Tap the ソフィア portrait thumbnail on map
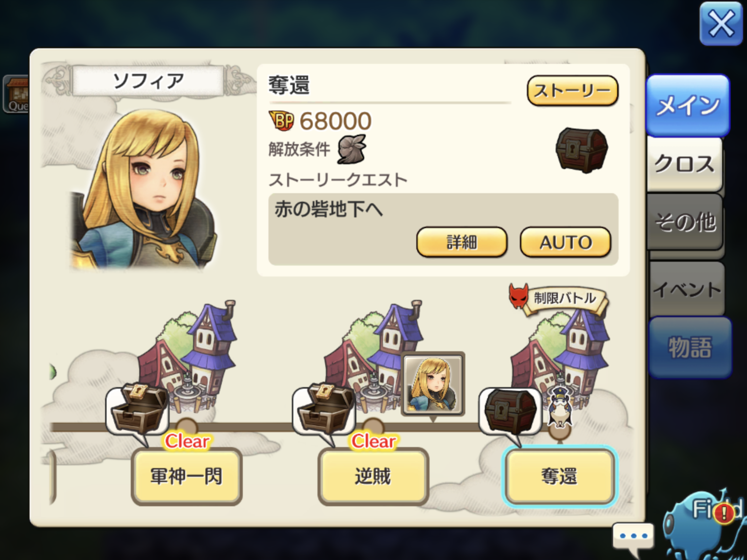Screen dimensions: 747x560 coord(433,384)
